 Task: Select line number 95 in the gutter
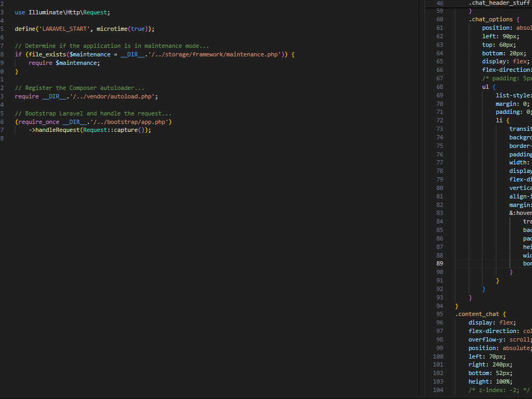point(440,314)
